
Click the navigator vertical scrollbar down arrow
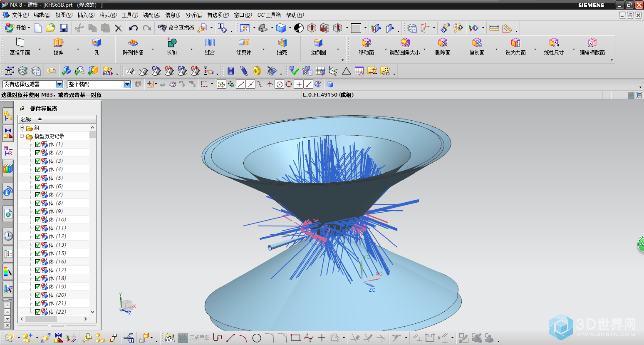93,312
